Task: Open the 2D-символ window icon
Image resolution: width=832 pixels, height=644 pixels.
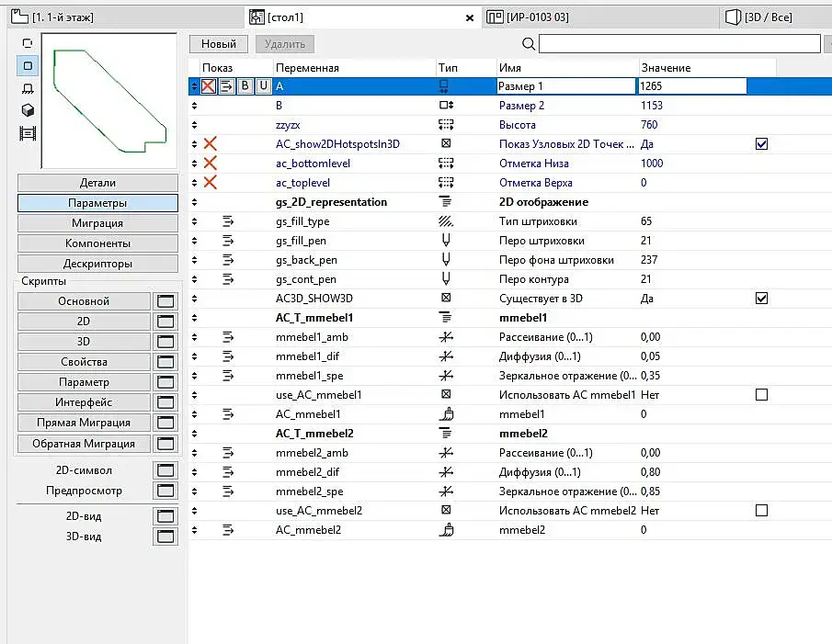Action: tap(165, 470)
